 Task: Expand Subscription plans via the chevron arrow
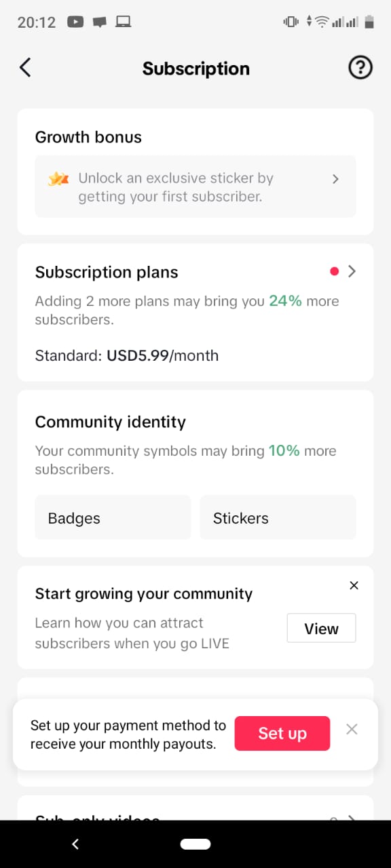coord(352,271)
